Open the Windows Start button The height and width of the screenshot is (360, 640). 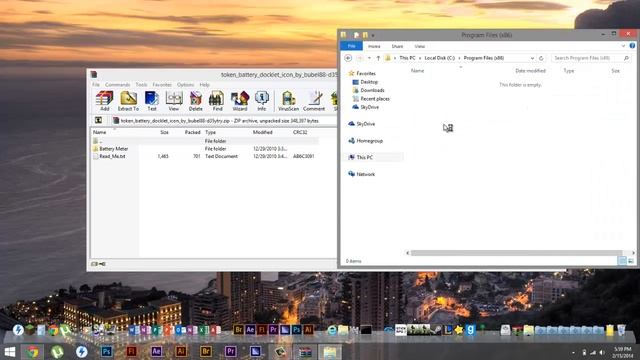[x=10, y=351]
